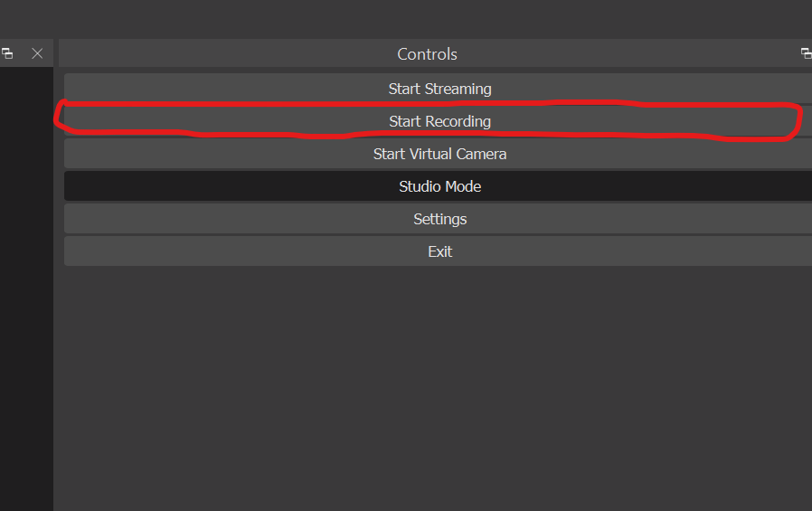Go live using the Start Streaming control
812x511 pixels.
point(439,89)
